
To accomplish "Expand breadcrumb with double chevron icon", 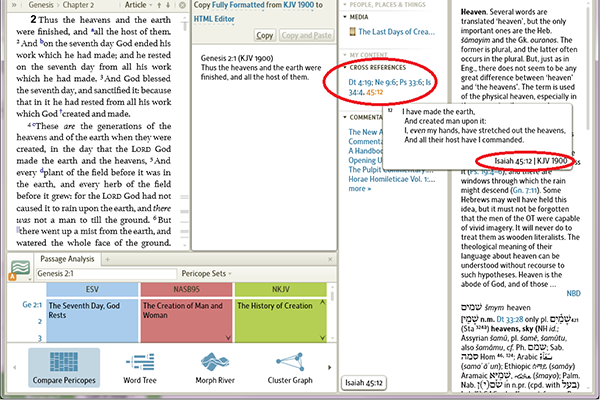I will [14, 5].
